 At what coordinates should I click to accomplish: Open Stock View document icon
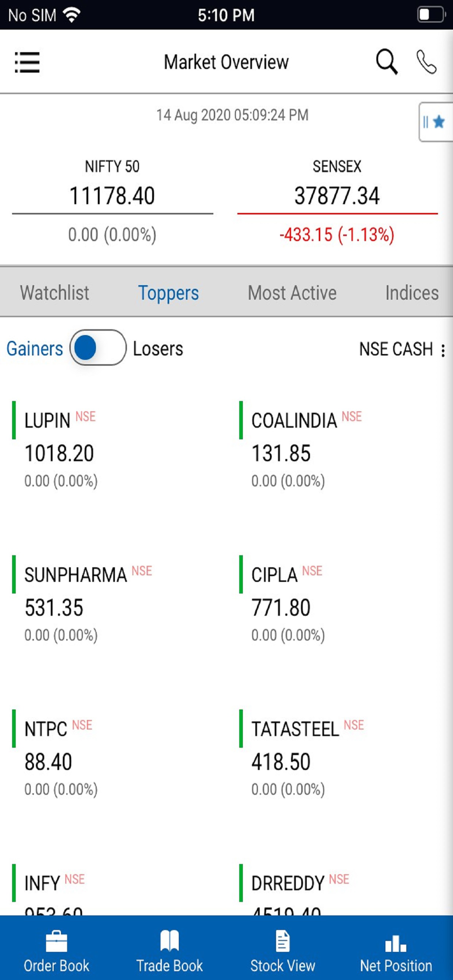[282, 941]
